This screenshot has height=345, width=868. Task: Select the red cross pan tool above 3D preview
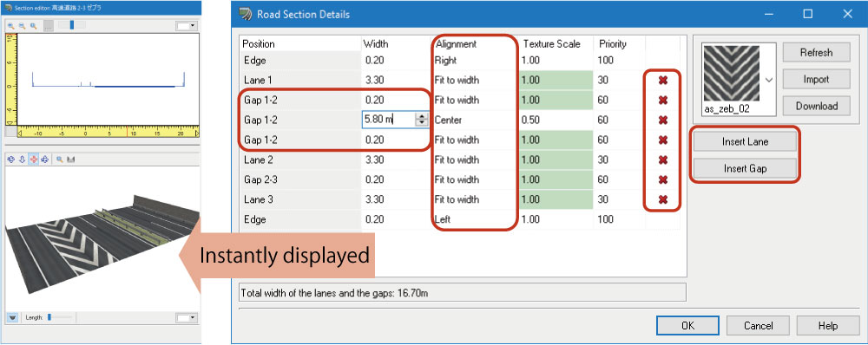33,159
